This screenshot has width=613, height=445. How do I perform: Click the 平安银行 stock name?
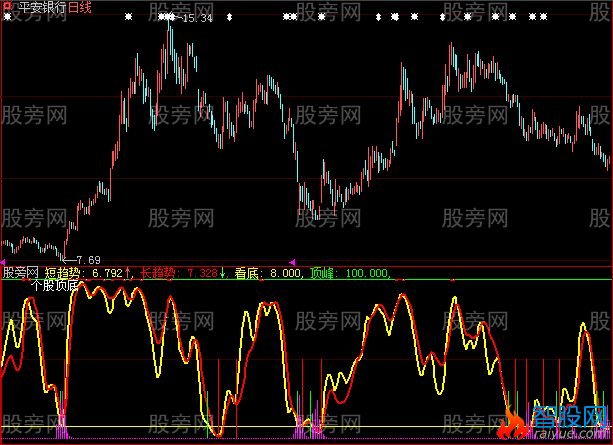[x=39, y=6]
